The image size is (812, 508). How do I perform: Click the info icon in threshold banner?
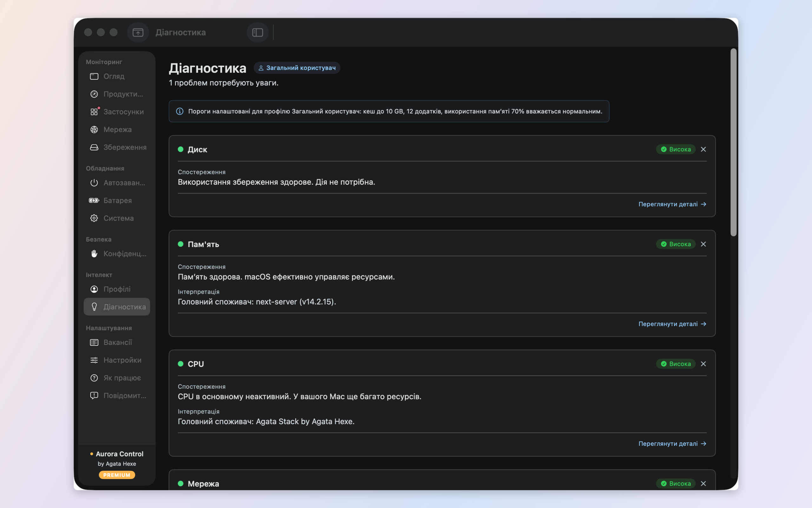pyautogui.click(x=180, y=111)
